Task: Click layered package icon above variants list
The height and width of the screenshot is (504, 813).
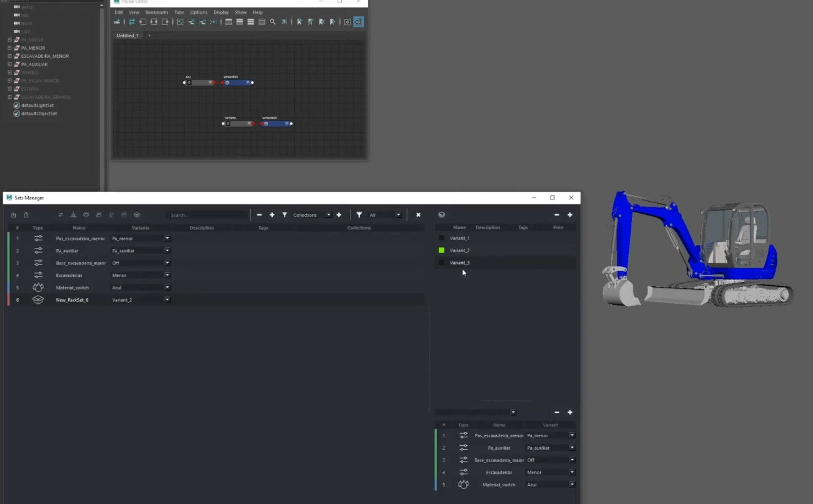Action: [442, 215]
